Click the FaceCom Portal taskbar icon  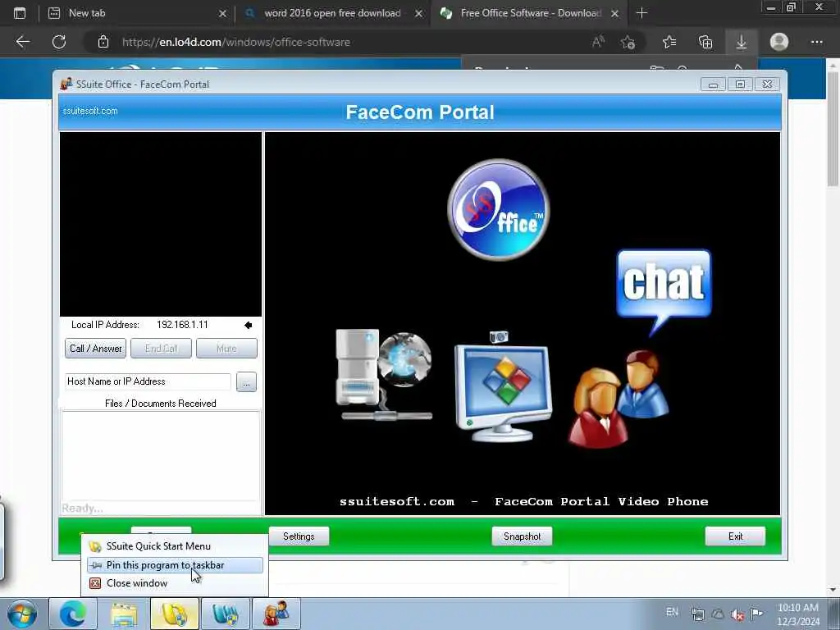(x=276, y=614)
